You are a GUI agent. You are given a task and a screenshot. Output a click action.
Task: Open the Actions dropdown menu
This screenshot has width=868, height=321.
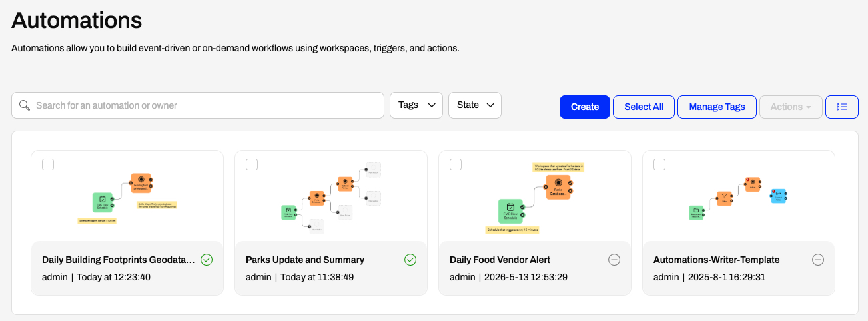tap(791, 107)
